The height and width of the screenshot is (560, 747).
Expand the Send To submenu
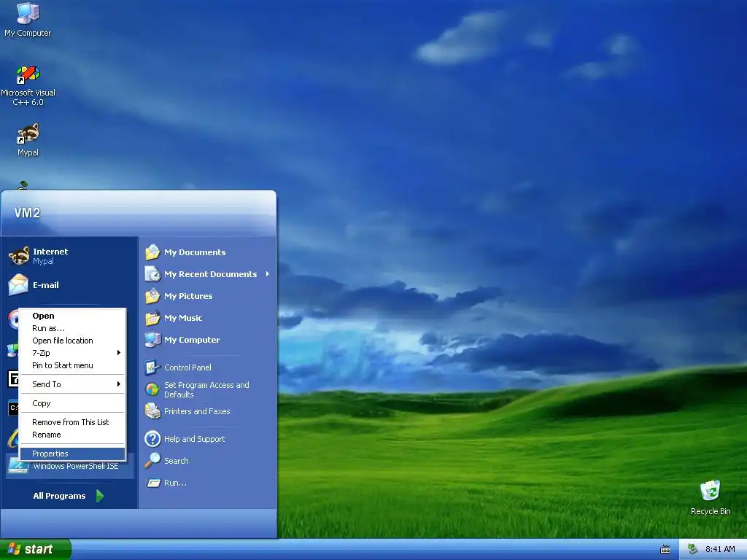[72, 384]
